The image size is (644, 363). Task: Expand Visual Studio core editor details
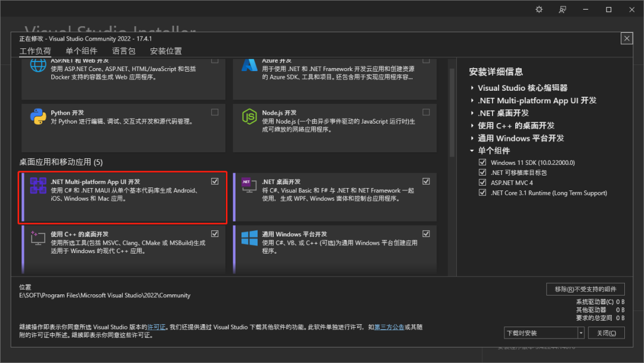tap(472, 88)
